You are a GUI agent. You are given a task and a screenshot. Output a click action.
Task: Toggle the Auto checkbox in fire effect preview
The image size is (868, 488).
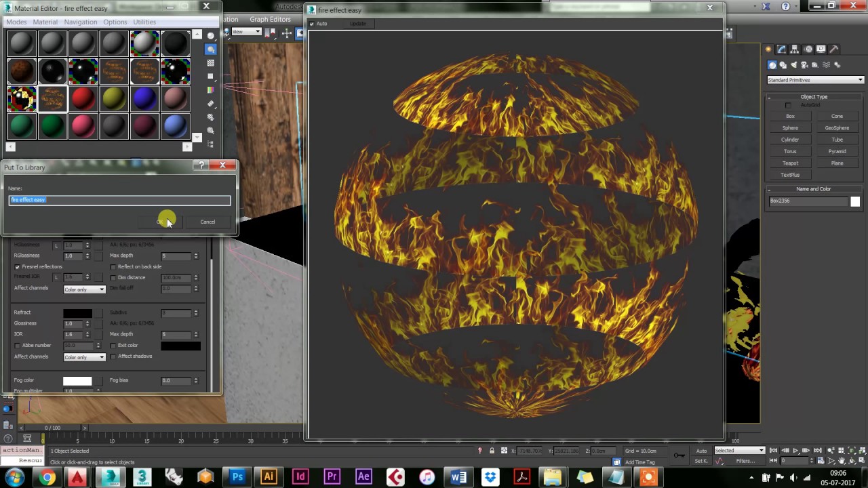(x=312, y=24)
